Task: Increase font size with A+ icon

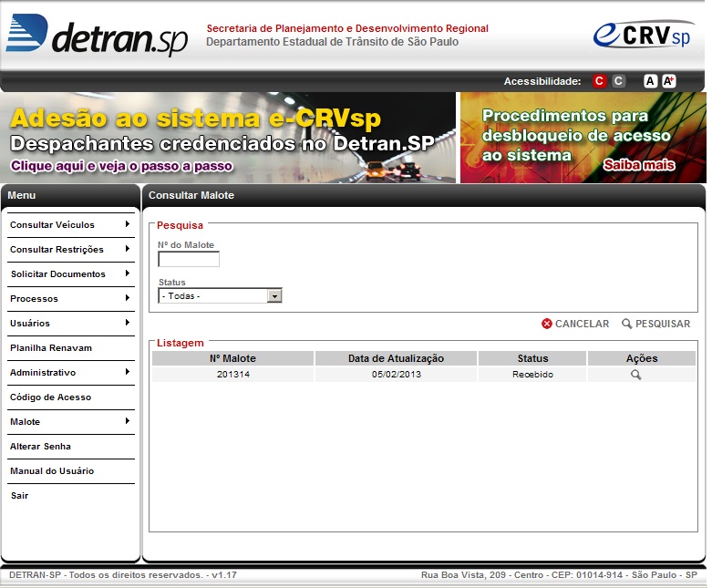Action: [x=669, y=81]
